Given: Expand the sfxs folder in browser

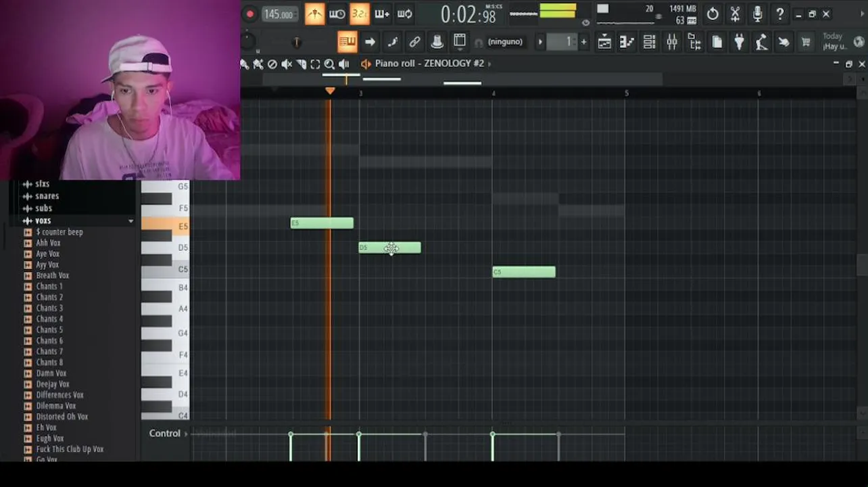Looking at the screenshot, I should (42, 184).
